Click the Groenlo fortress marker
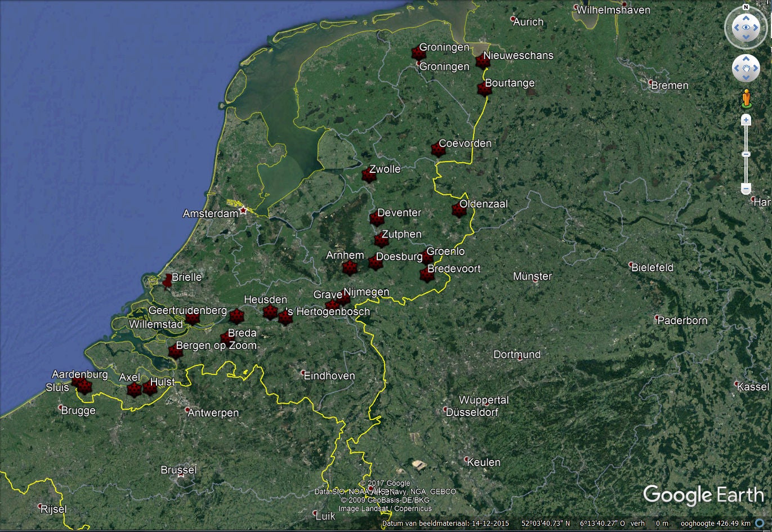Viewport: 772px width, 532px height. coord(427,257)
